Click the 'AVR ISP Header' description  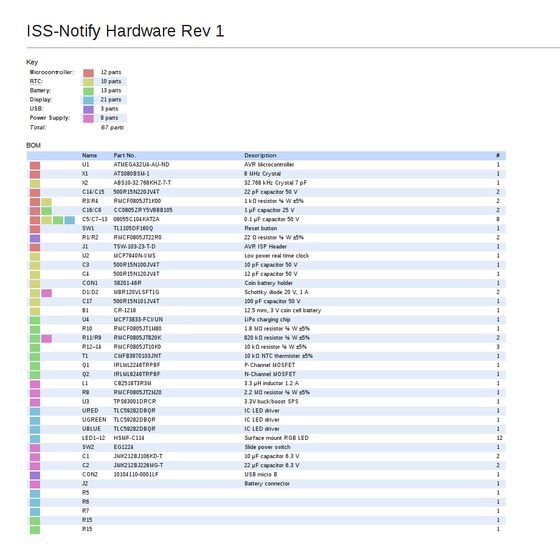coord(265,246)
